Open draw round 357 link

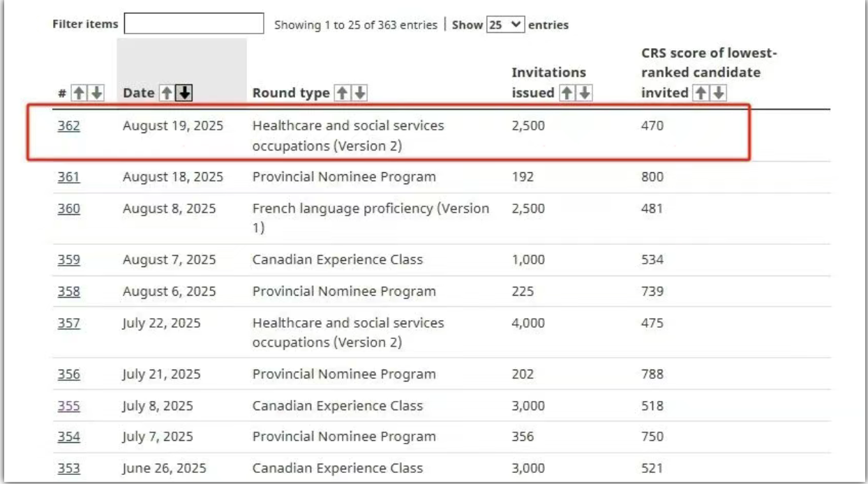[x=68, y=323]
